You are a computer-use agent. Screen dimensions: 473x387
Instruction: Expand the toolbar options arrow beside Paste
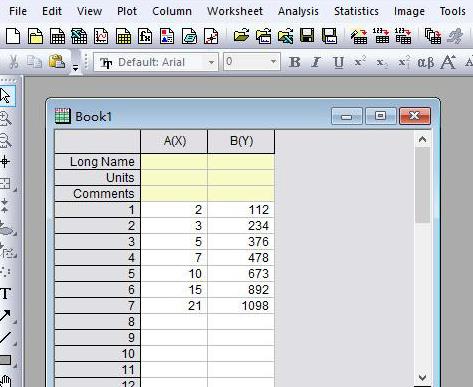(x=76, y=68)
